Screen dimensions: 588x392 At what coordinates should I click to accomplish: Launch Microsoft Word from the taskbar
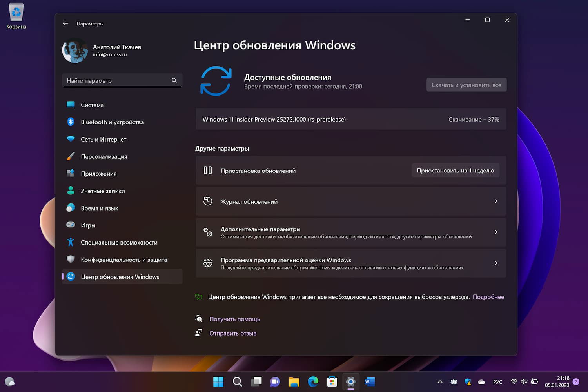coord(369,381)
